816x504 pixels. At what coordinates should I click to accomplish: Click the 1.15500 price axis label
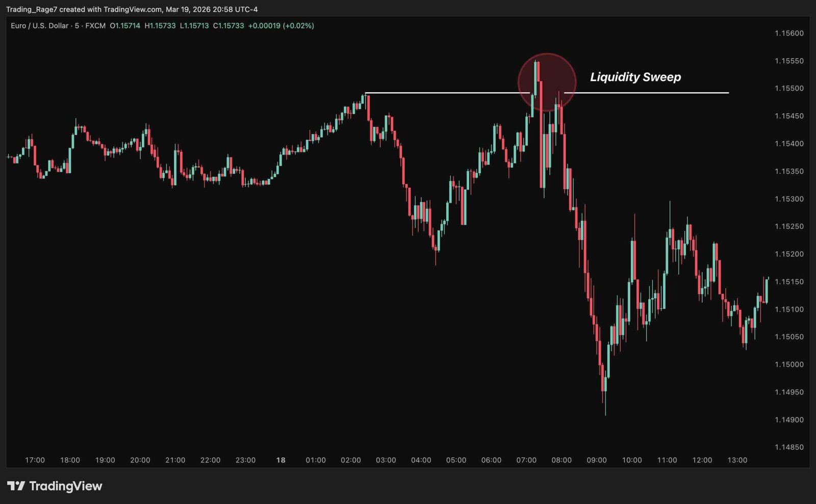coord(789,88)
